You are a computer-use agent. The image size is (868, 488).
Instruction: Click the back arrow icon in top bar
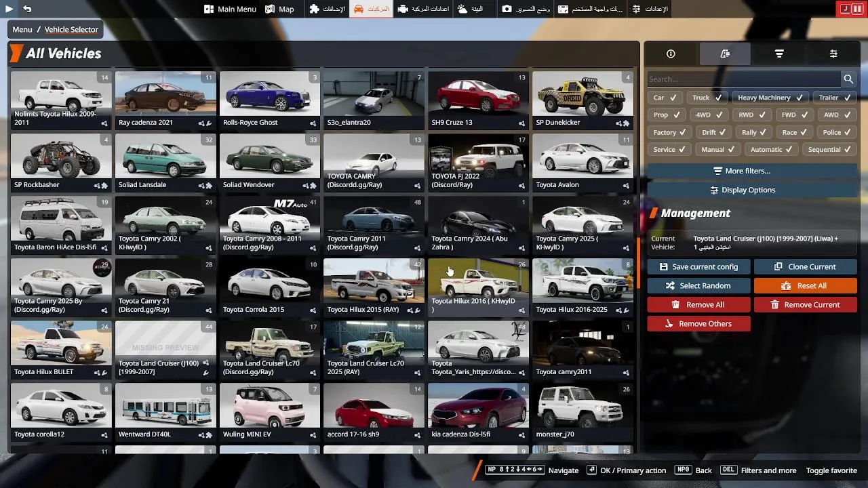point(27,9)
